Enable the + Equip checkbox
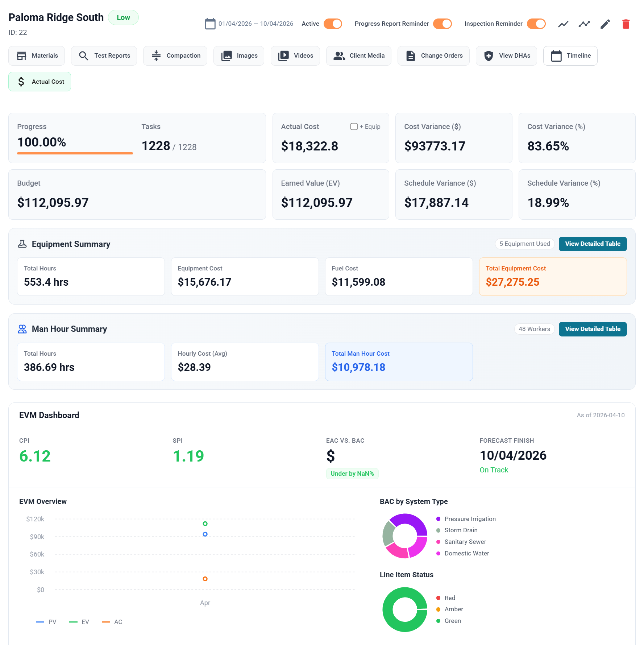644x645 pixels. coord(354,127)
